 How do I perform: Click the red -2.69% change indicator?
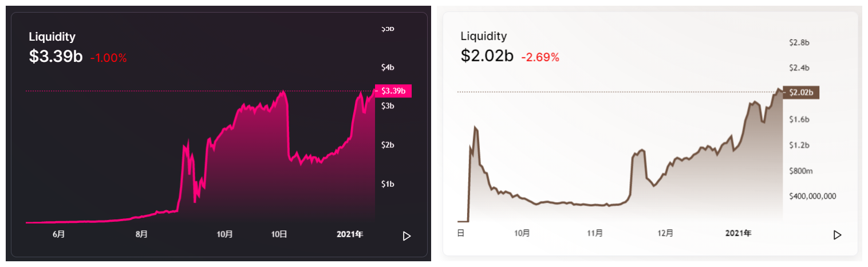point(540,57)
